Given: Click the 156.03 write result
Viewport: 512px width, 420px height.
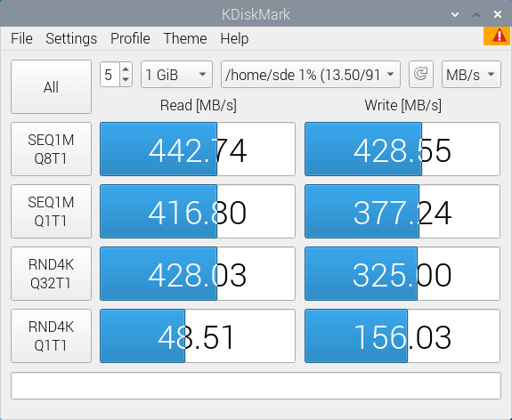Looking at the screenshot, I should (x=402, y=335).
